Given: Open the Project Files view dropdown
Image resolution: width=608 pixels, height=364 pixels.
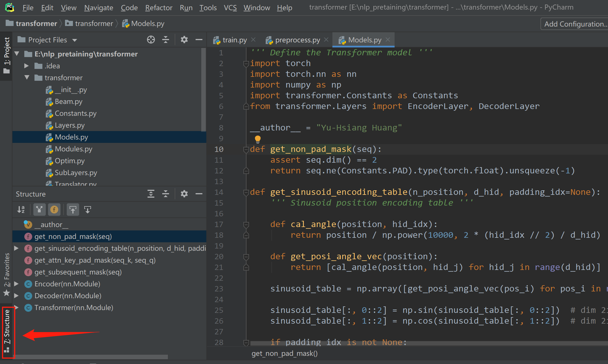Looking at the screenshot, I should pos(75,40).
